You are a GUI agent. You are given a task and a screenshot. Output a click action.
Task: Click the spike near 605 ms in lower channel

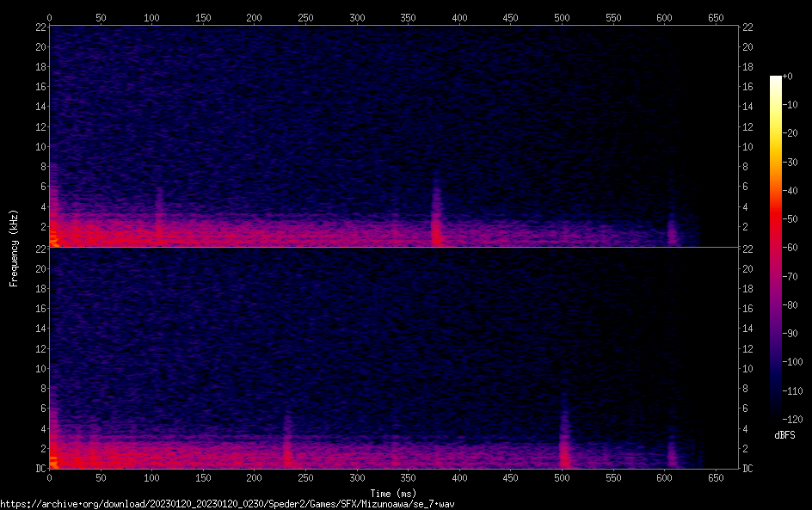click(x=672, y=452)
